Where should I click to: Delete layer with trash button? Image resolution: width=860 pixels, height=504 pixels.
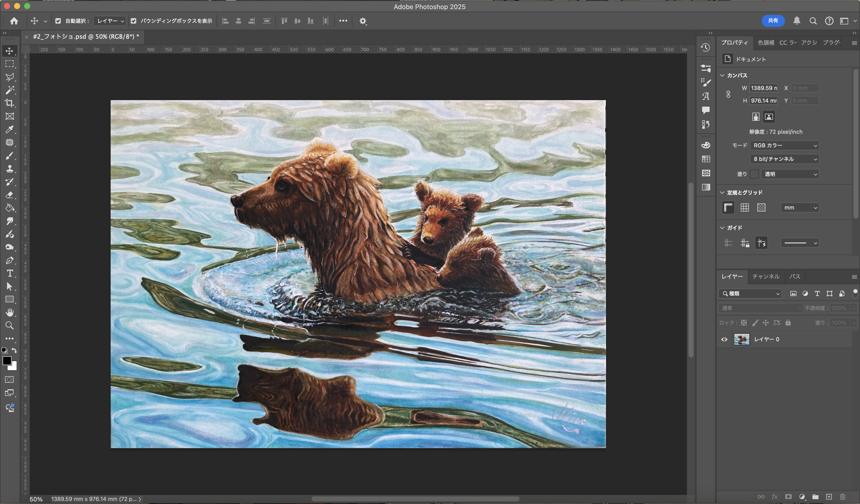(x=843, y=496)
